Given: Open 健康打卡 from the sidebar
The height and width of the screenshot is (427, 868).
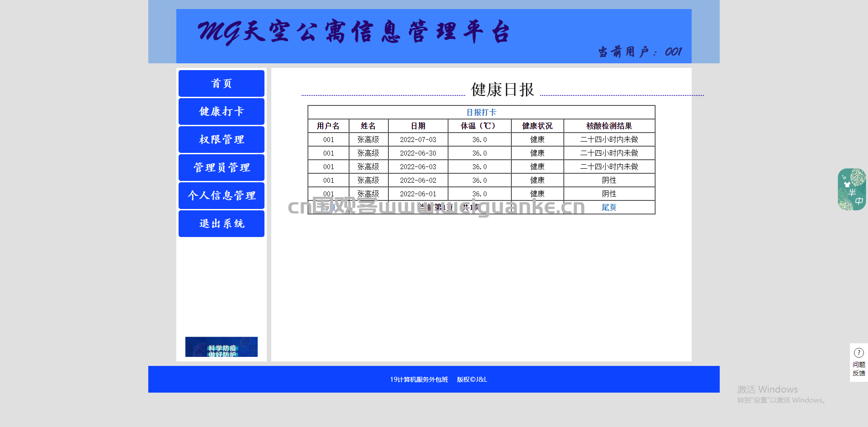Looking at the screenshot, I should point(222,111).
